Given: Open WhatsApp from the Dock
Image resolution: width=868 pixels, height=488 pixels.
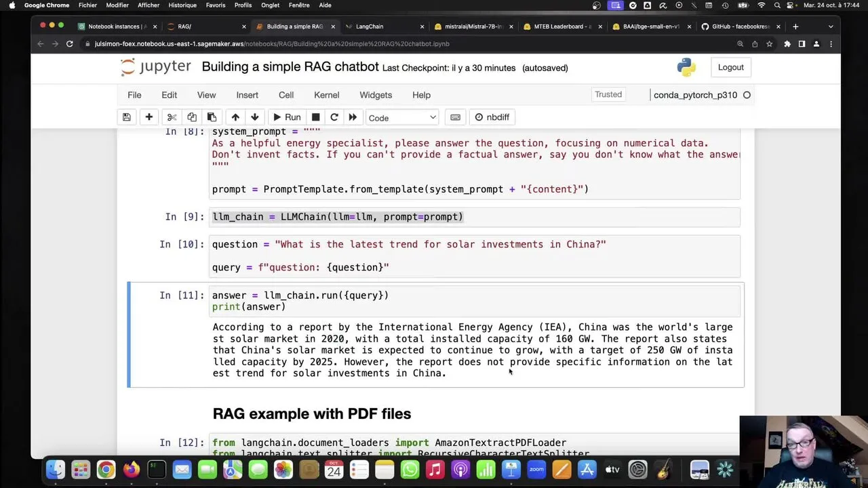Looking at the screenshot, I should (410, 469).
